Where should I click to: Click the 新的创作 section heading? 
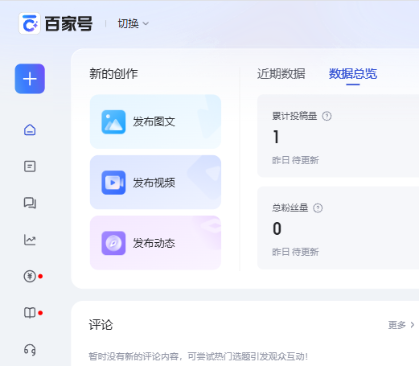[x=114, y=74]
